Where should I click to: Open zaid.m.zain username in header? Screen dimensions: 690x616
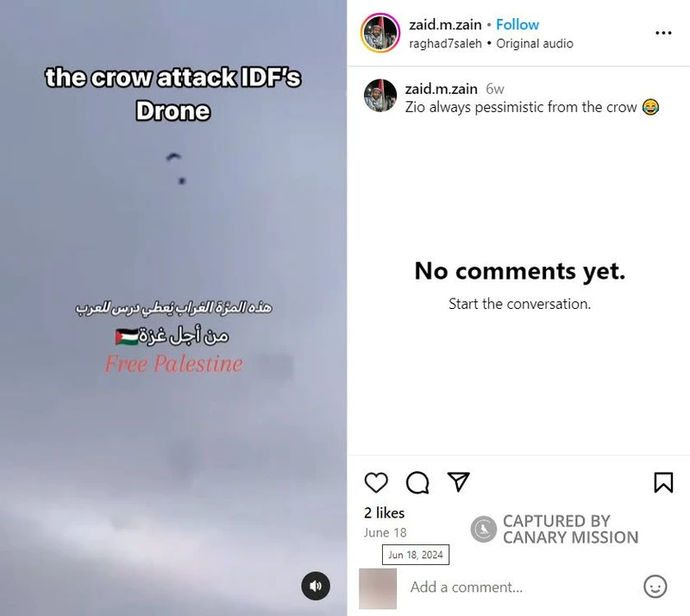pyautogui.click(x=445, y=25)
